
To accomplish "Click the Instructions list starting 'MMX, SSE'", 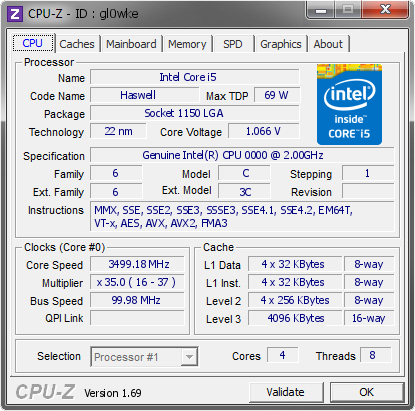I will [x=242, y=216].
